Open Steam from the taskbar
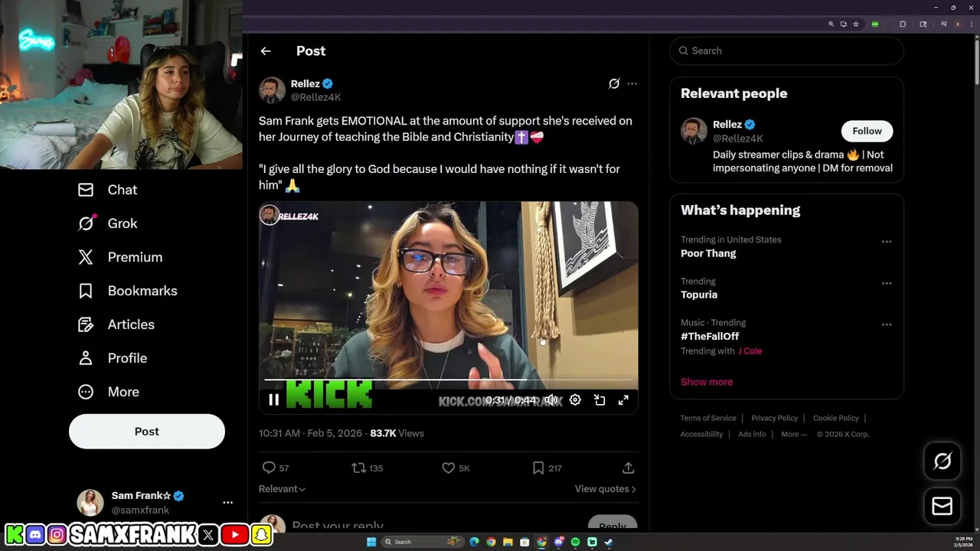980x551 pixels. pyautogui.click(x=609, y=542)
